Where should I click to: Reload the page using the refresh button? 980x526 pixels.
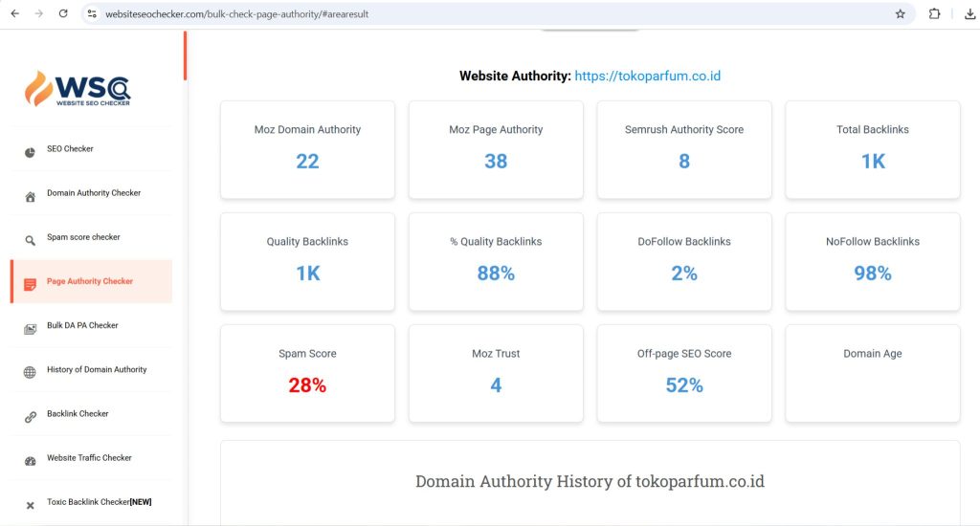tap(63, 14)
